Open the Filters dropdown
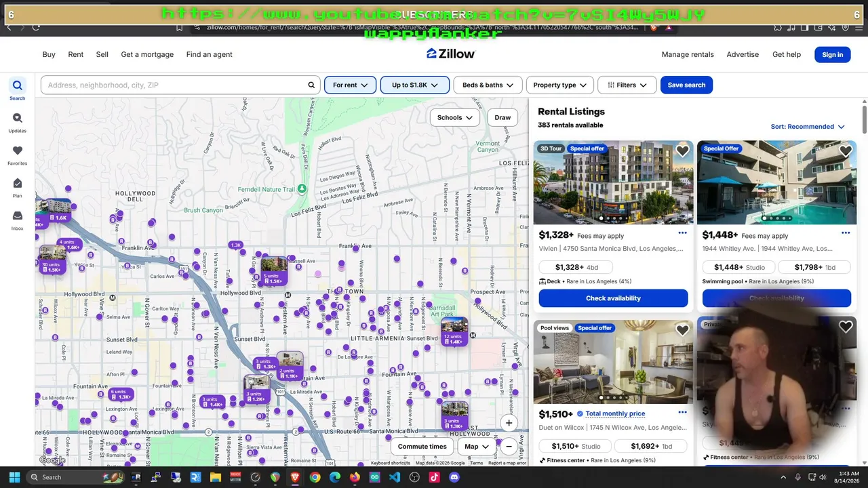Screen dimensions: 868x488 627,85
